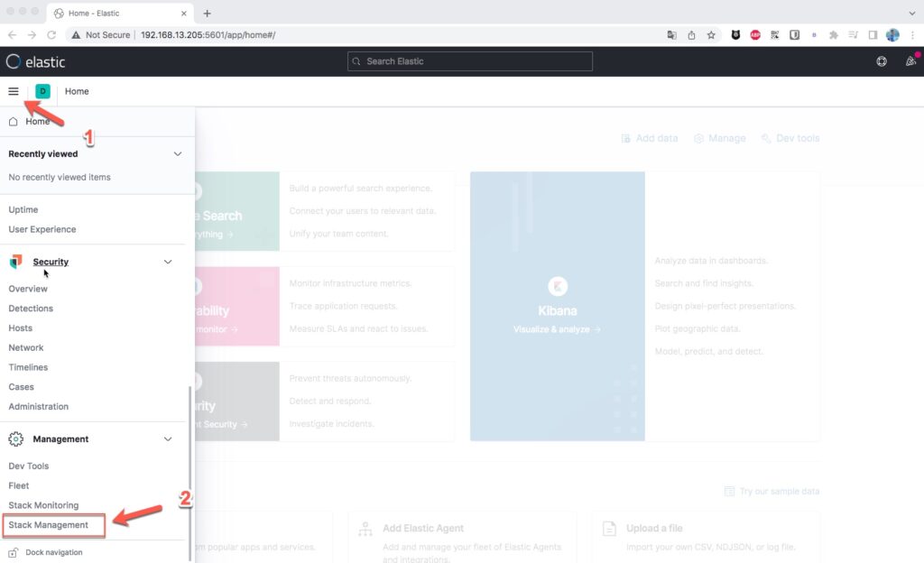Click the Home item in sidebar
Screen dimensions: 924x563
[x=38, y=121]
